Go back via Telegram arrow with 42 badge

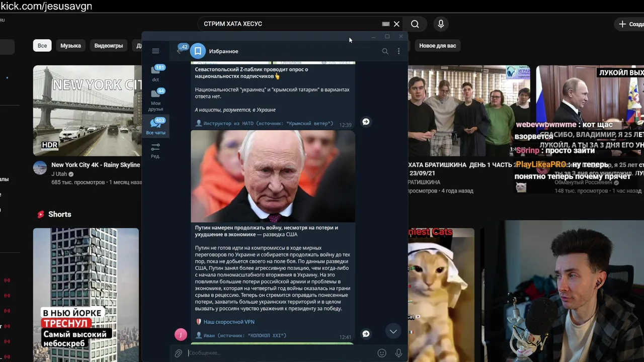(x=181, y=50)
